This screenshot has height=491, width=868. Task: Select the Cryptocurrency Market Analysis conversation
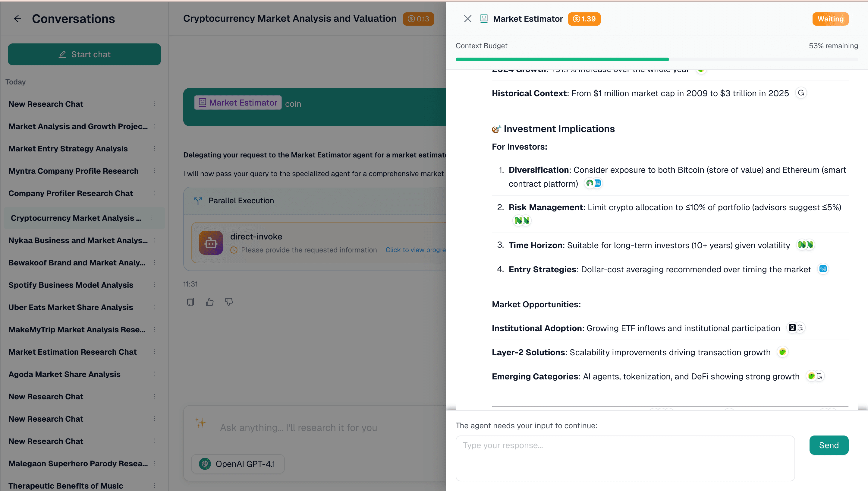(76, 218)
